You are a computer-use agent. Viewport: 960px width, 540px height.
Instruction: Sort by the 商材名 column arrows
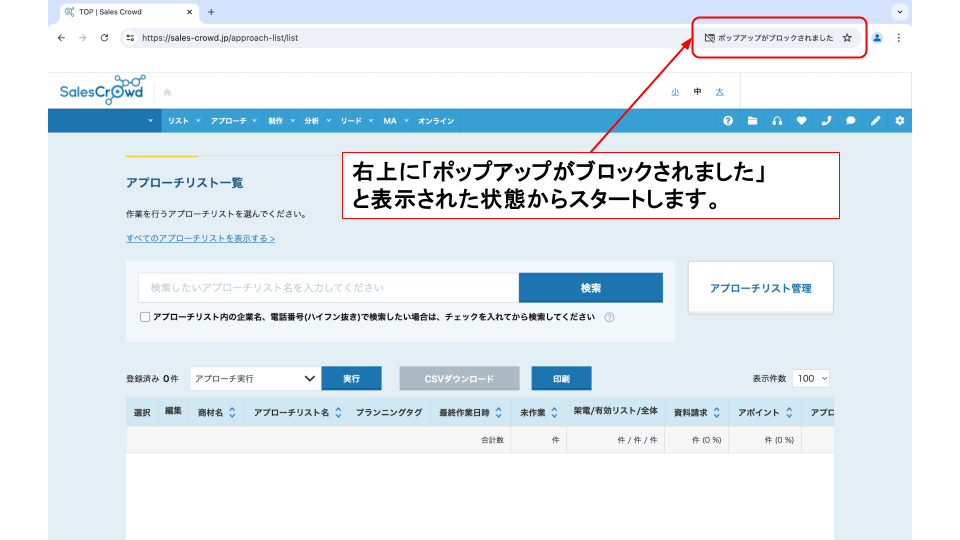[x=232, y=412]
